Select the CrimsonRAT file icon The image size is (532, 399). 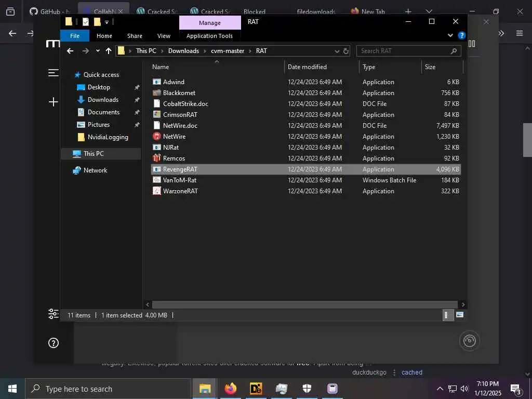tap(157, 115)
